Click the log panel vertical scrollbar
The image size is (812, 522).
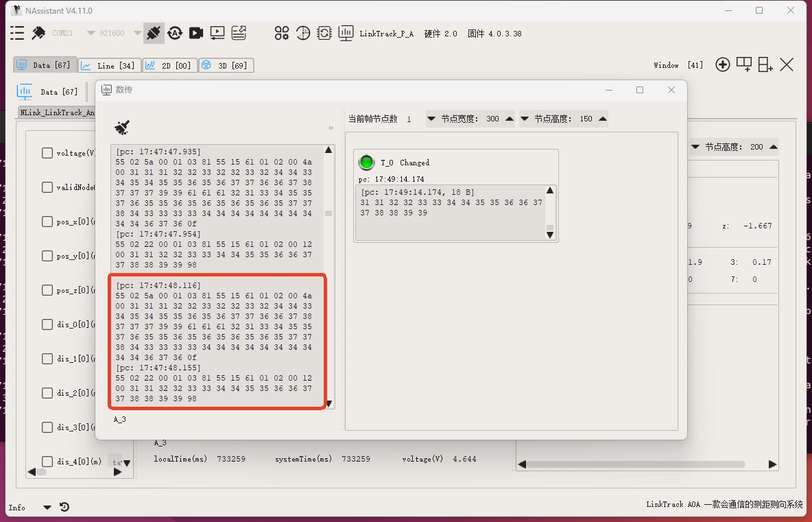329,274
